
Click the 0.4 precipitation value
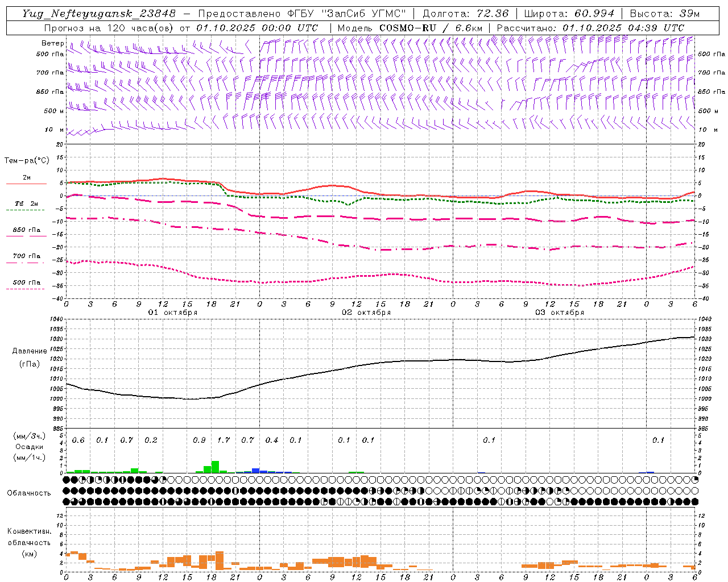(272, 440)
